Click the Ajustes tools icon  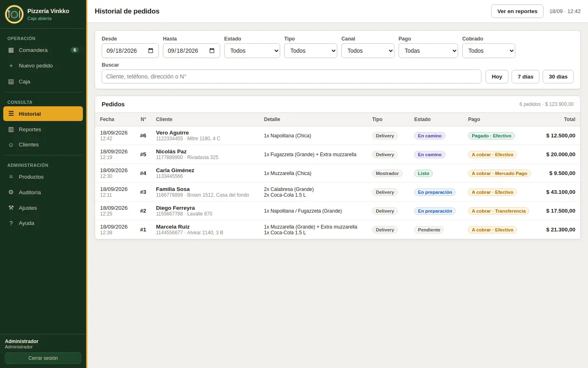pos(11,208)
